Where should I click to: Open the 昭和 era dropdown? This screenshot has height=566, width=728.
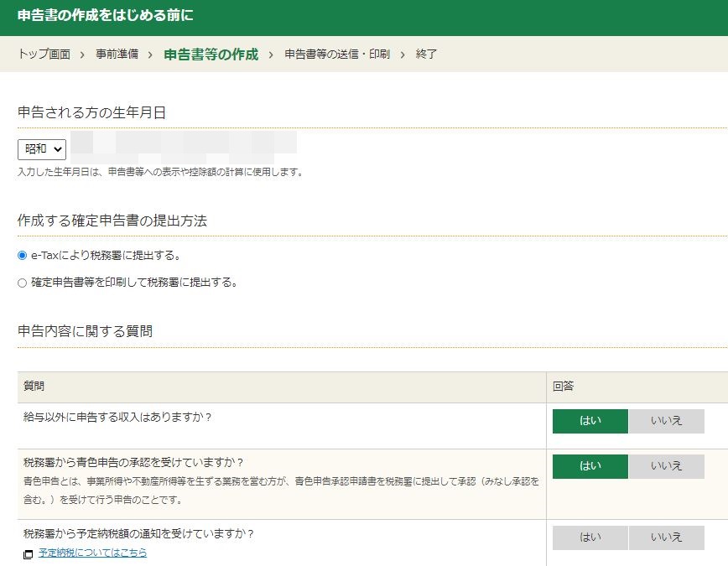tap(42, 149)
